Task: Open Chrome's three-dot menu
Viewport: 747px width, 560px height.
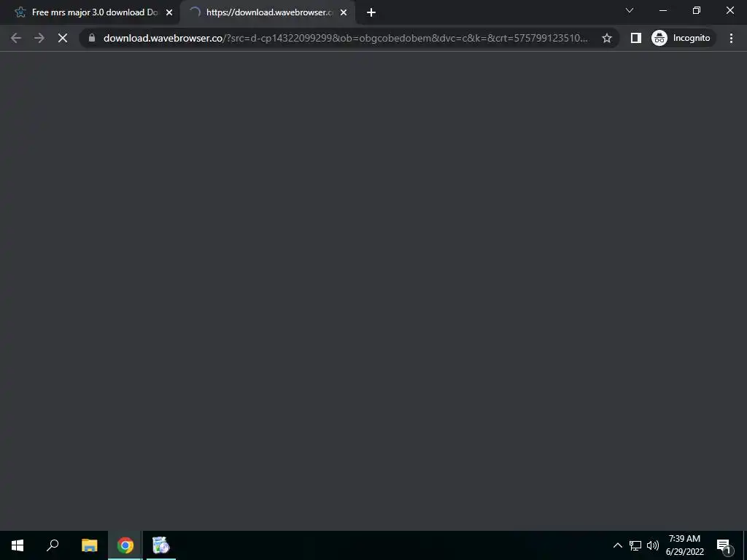Action: 731,38
